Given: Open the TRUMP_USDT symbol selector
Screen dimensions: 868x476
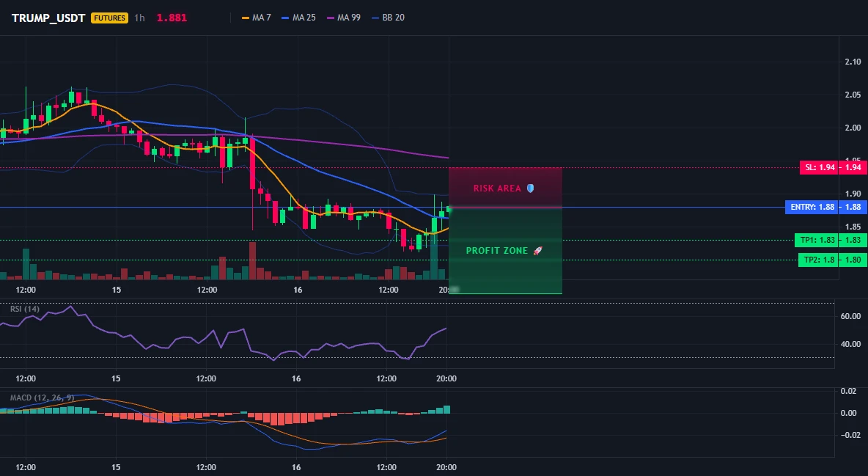Looking at the screenshot, I should pos(48,18).
